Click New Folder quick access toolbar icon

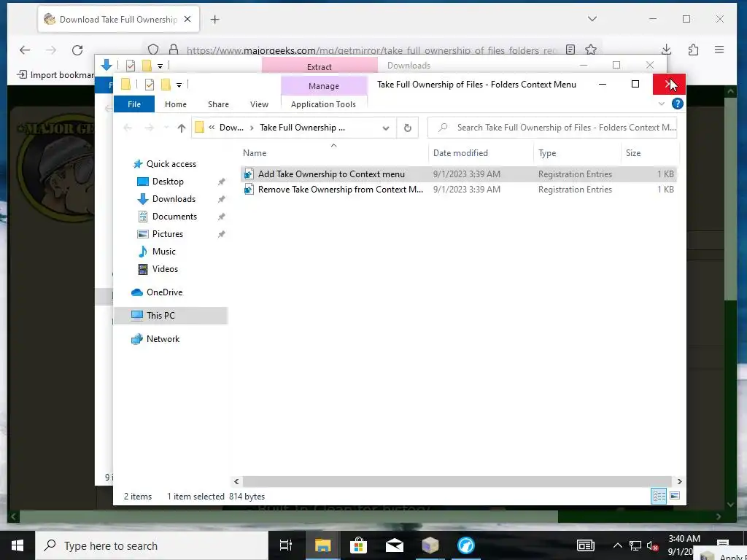pos(166,85)
